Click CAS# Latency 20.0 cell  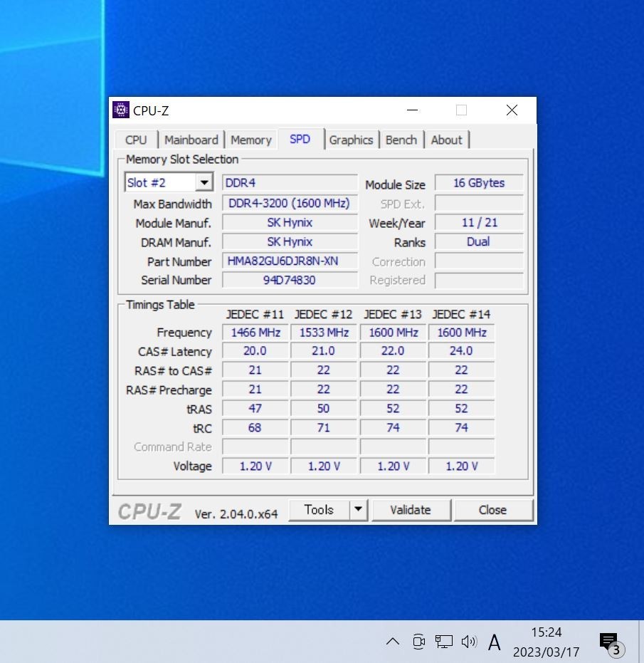coord(255,351)
